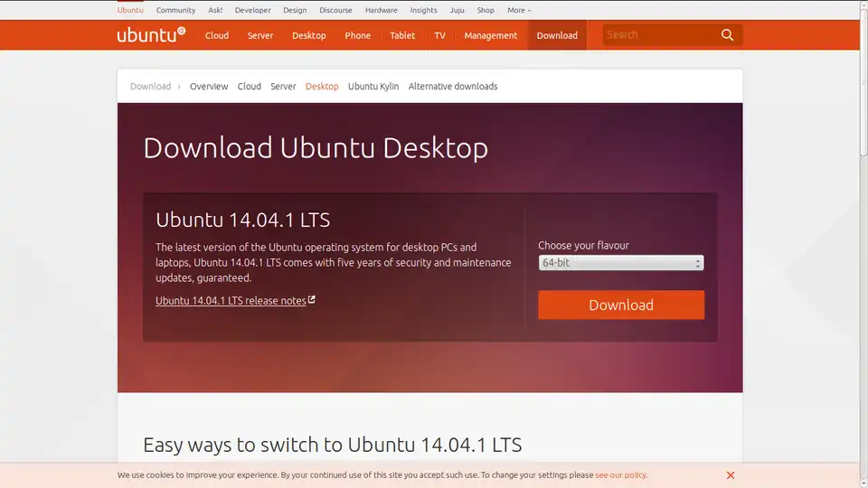Click Ubuntu link in top bar

(130, 10)
